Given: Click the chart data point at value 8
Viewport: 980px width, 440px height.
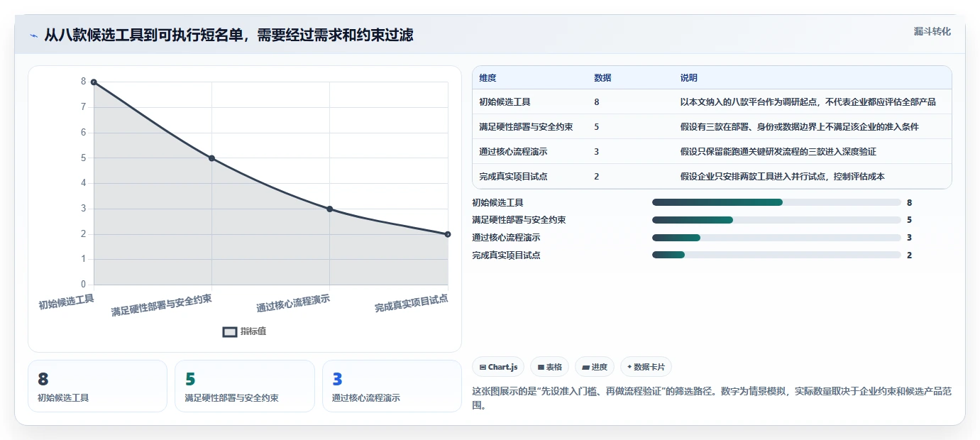Looking at the screenshot, I should [x=94, y=82].
